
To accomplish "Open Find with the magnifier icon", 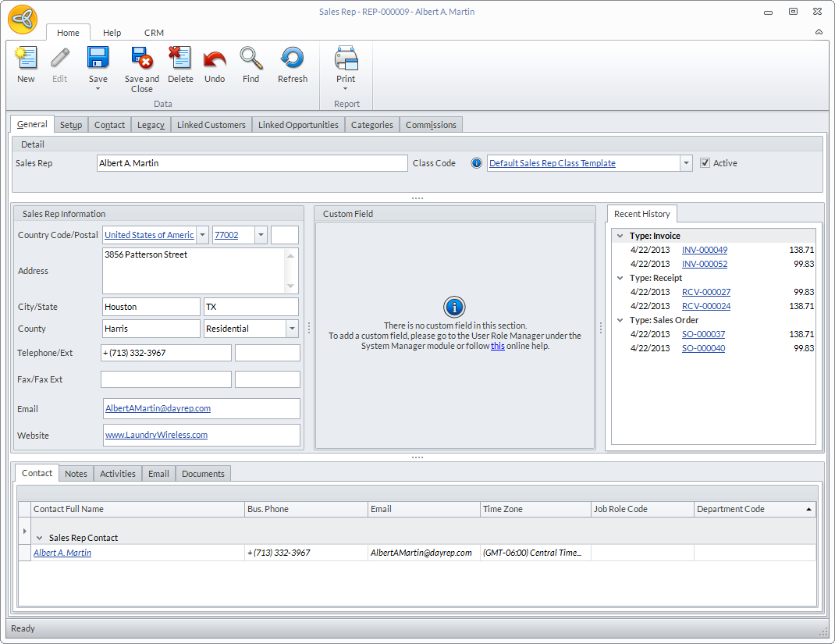I will (250, 59).
